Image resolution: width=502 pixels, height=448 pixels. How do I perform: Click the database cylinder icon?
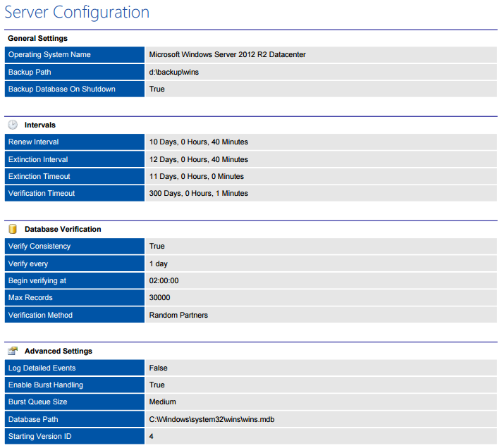coord(13,229)
